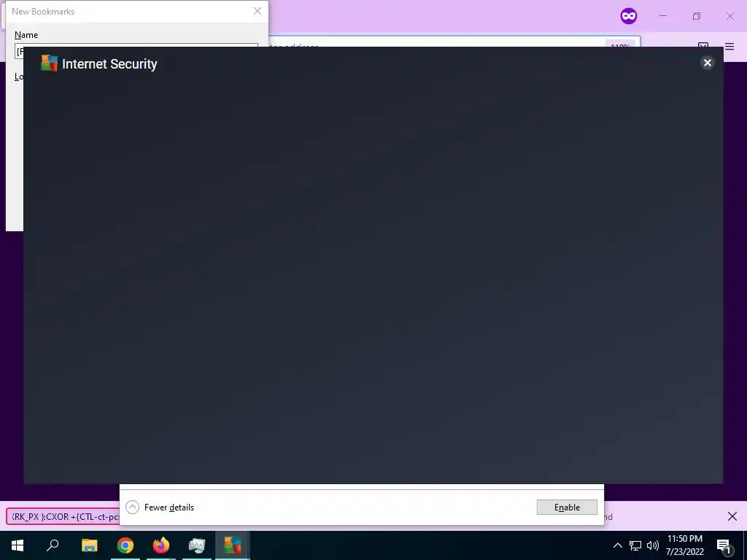Image resolution: width=747 pixels, height=560 pixels.
Task: Open the volume control tray icon
Action: [x=653, y=545]
